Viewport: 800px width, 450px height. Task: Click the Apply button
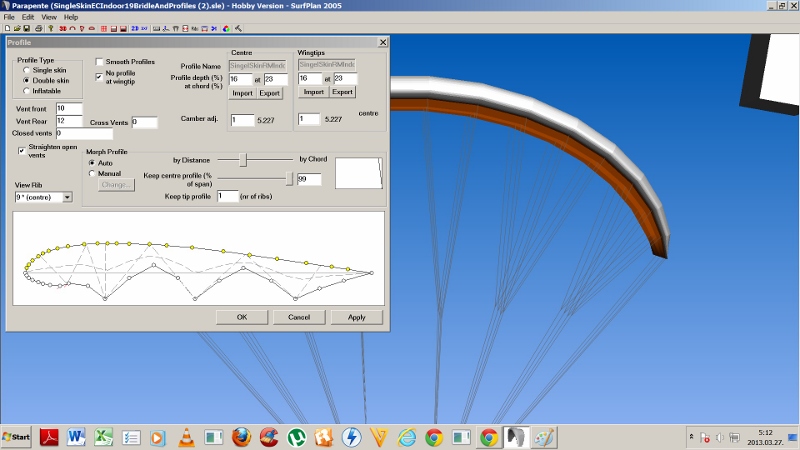pos(356,317)
